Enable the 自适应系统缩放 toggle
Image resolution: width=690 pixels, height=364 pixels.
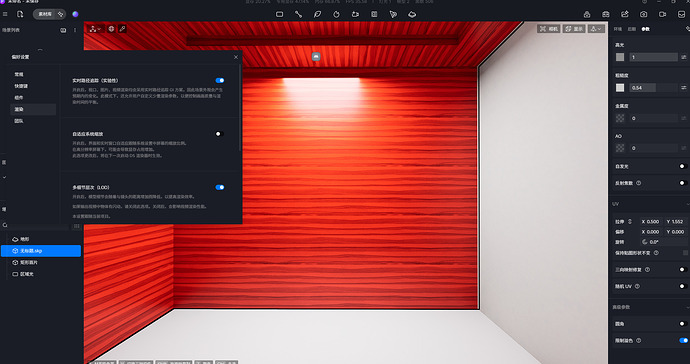(219, 134)
